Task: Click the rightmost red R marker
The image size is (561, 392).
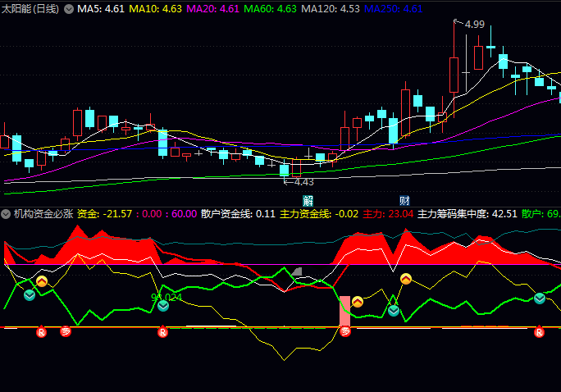Action: pos(539,332)
